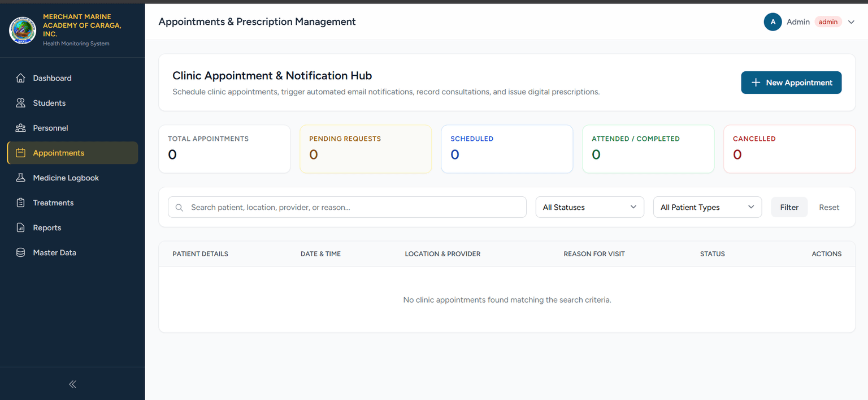Click the Health Monitoring System subtitle
The width and height of the screenshot is (868, 400).
(x=76, y=44)
